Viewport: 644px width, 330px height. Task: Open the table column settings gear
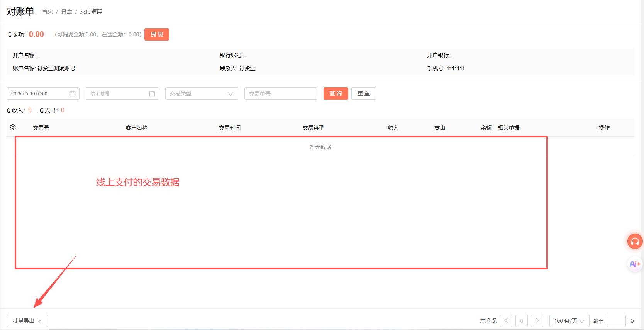tap(13, 127)
